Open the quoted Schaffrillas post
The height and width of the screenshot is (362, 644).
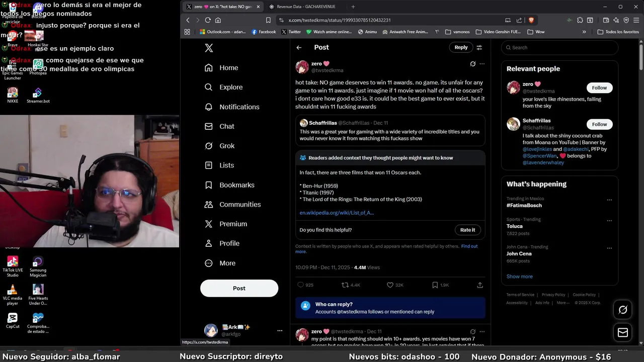pyautogui.click(x=390, y=130)
